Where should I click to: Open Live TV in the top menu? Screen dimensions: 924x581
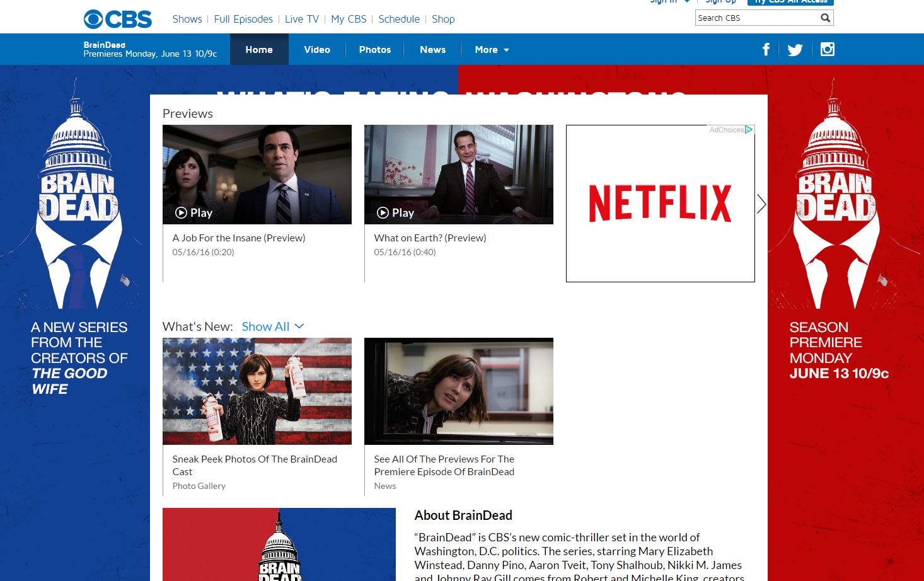[x=302, y=19]
